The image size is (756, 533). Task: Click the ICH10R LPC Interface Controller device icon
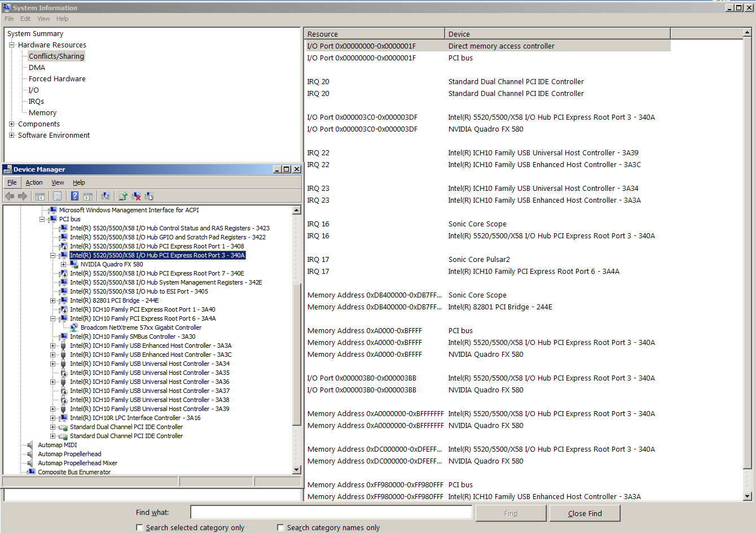(x=63, y=418)
